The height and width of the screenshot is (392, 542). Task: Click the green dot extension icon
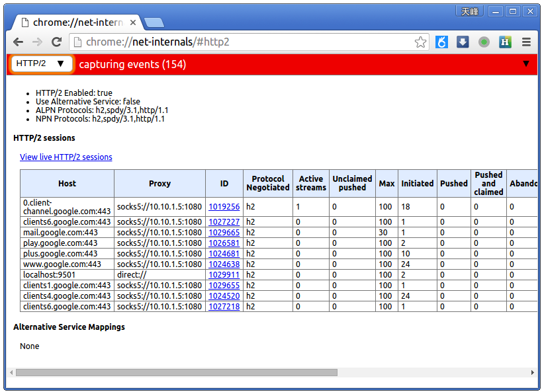(484, 42)
